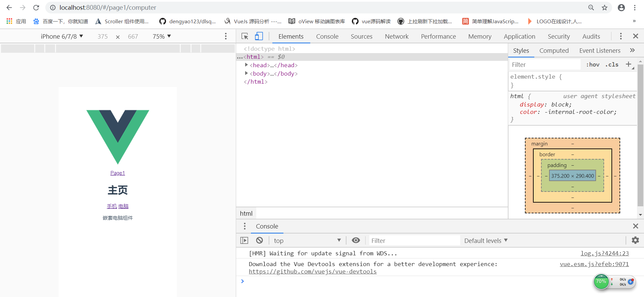Open the Memory tab
The height and width of the screenshot is (297, 644).
[x=480, y=36]
